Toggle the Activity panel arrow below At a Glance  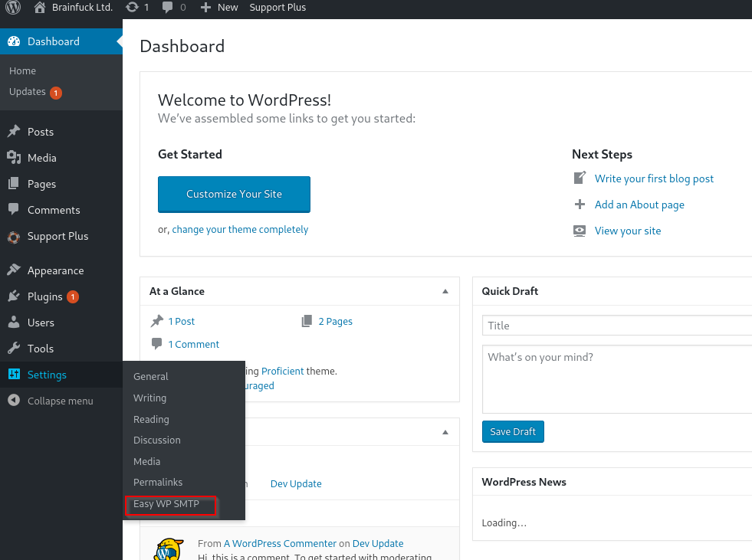(445, 432)
